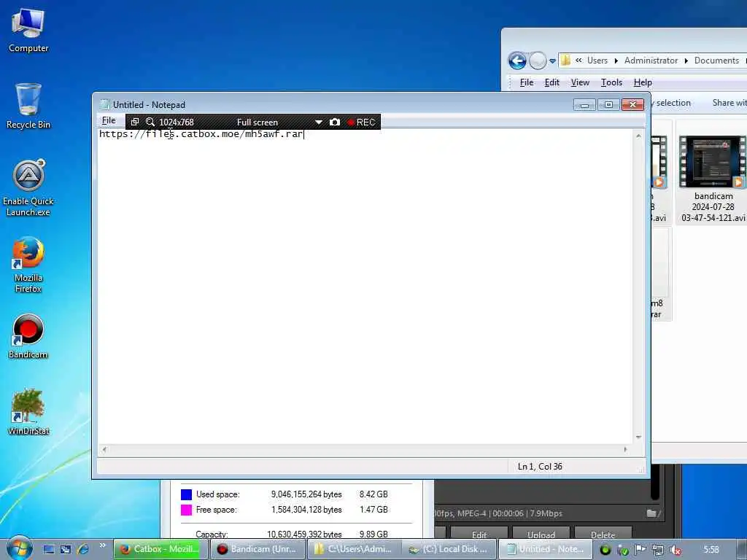
Task: Click the magenta Free space color swatch
Action: pyautogui.click(x=186, y=510)
